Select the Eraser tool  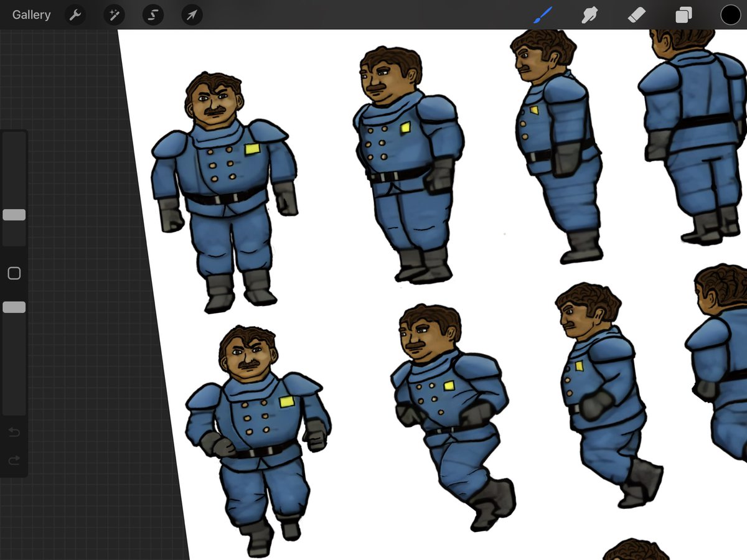636,14
